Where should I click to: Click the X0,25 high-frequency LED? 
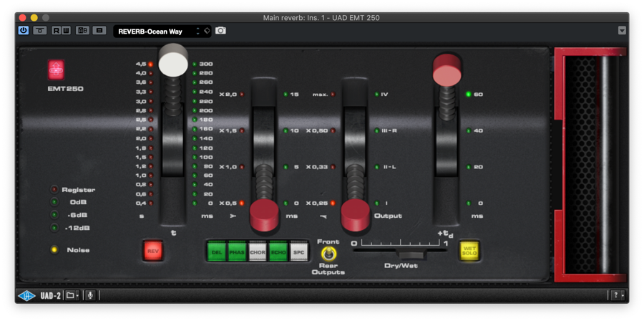pyautogui.click(x=333, y=203)
